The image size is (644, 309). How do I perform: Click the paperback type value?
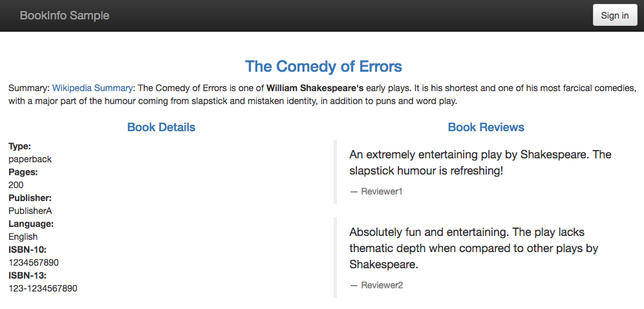click(x=30, y=159)
